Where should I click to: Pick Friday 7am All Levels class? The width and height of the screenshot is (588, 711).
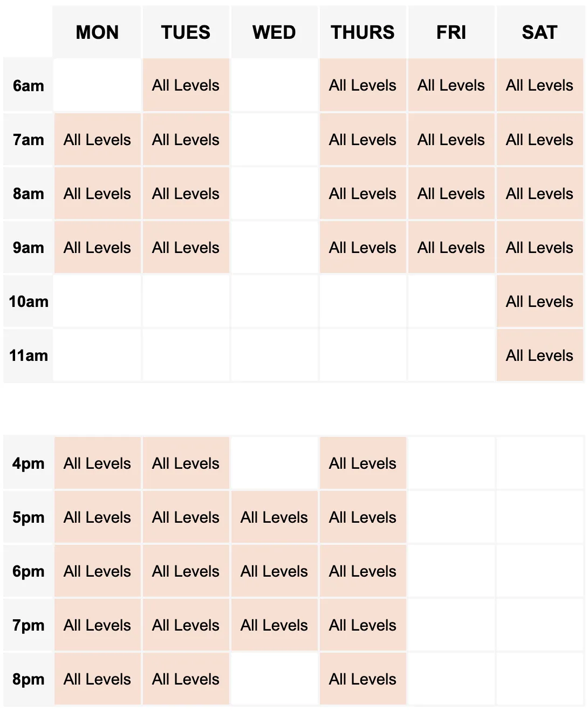[451, 140]
